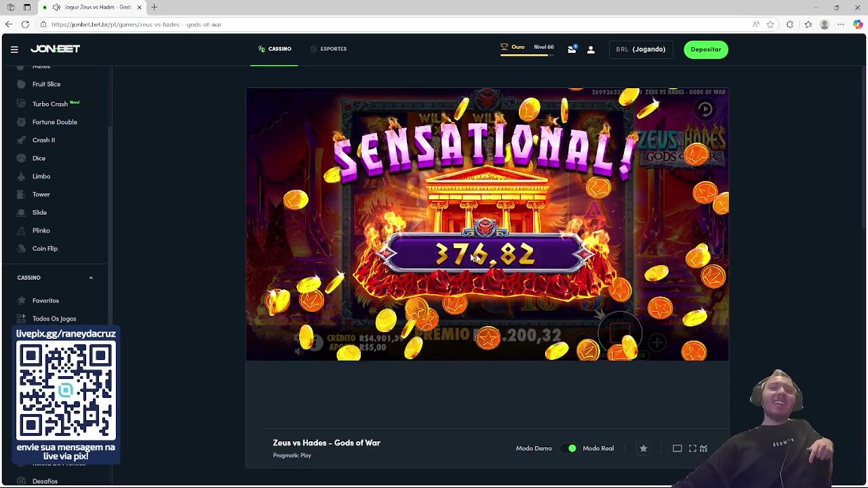Mute the game sound speaker icon
This screenshot has width=868, height=488.
299,350
